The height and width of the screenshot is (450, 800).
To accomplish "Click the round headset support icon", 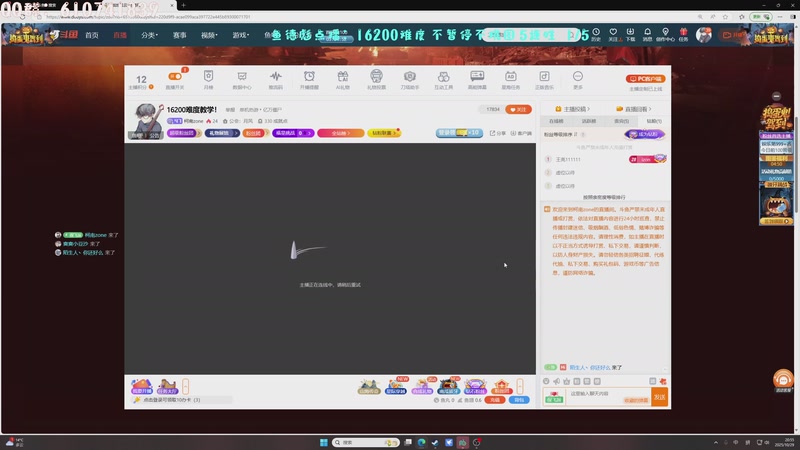I will pos(783,379).
